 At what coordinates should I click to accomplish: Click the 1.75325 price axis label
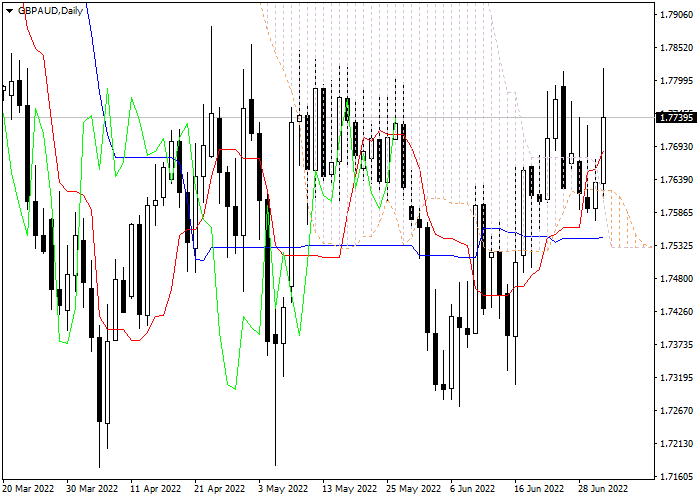tap(677, 246)
